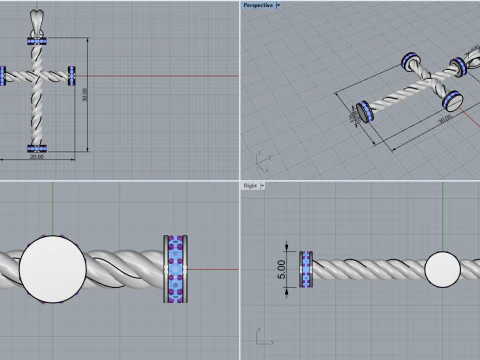480x360 pixels.
Task: Open the Right viewport dropdown arrow
Action: coord(262,186)
